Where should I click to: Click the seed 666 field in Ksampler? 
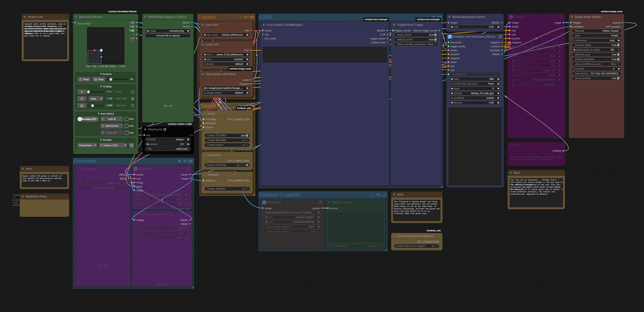(x=475, y=79)
